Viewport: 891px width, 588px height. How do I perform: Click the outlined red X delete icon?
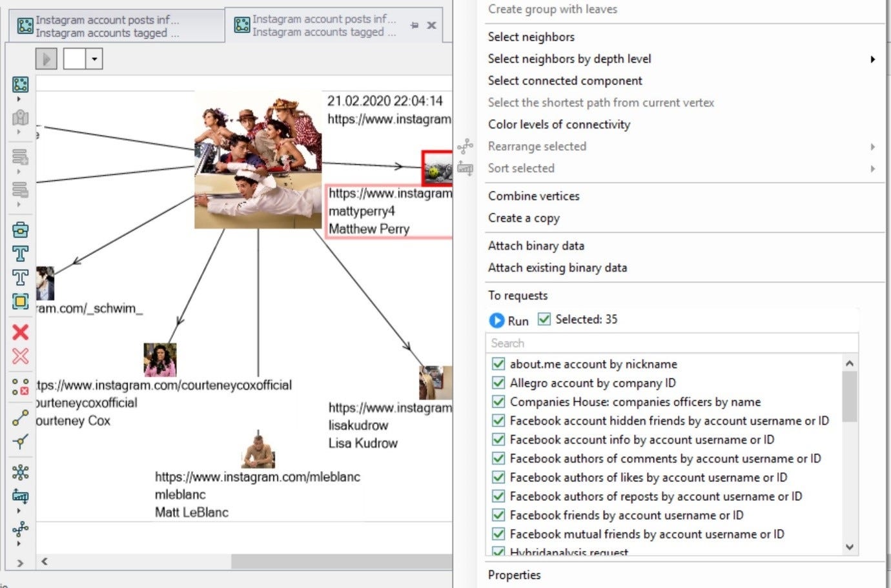(x=20, y=356)
